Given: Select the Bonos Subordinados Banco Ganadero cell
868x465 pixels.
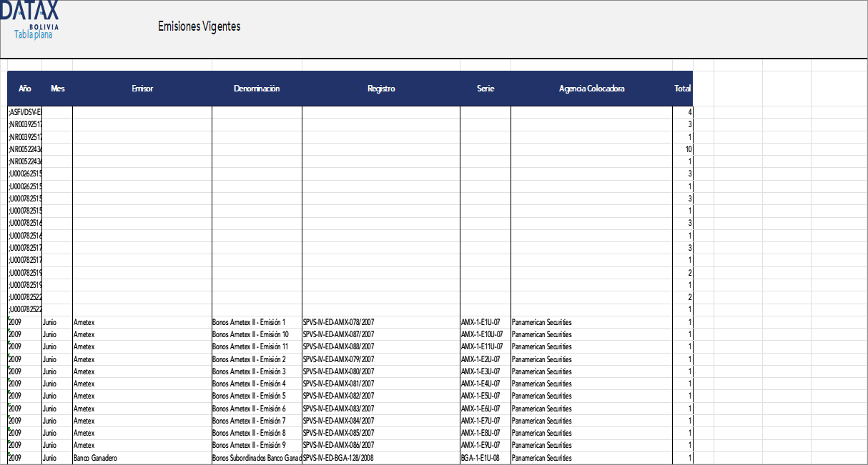Looking at the screenshot, I should tap(257, 458).
